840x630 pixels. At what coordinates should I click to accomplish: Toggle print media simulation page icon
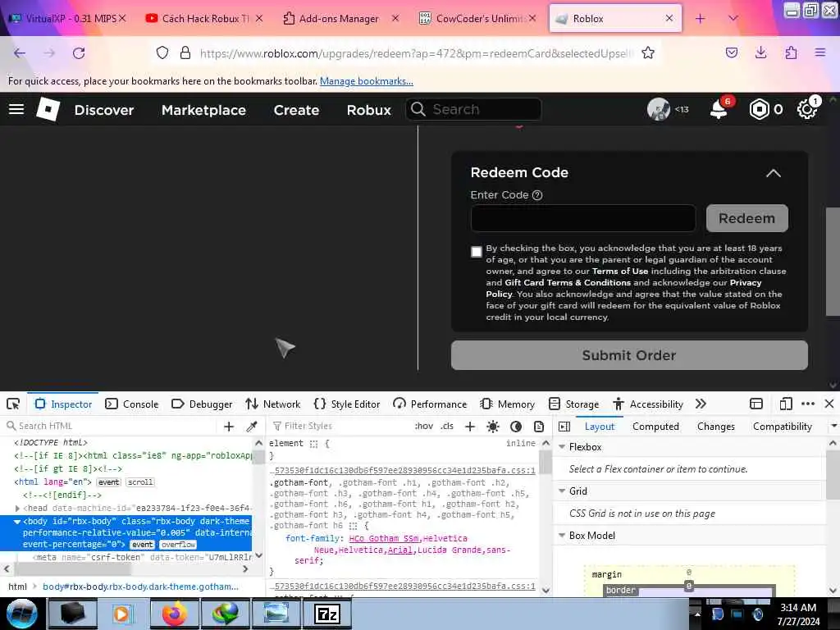point(539,427)
